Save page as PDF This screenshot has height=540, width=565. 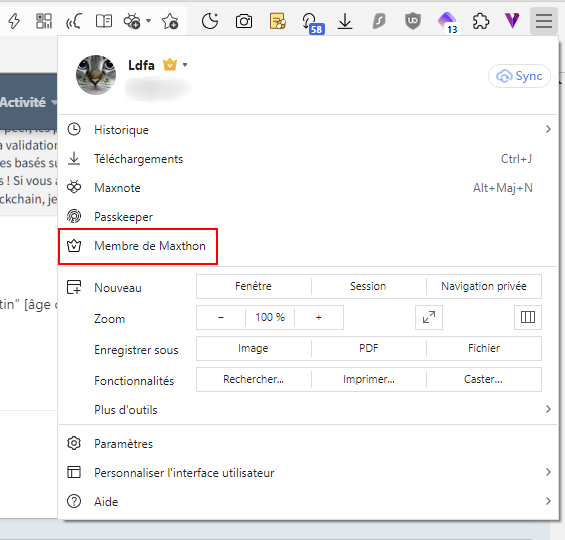tap(368, 348)
